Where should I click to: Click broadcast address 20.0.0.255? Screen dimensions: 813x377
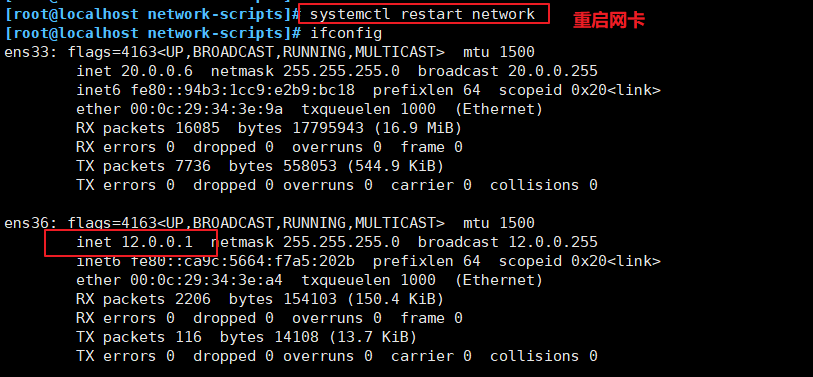click(x=553, y=71)
